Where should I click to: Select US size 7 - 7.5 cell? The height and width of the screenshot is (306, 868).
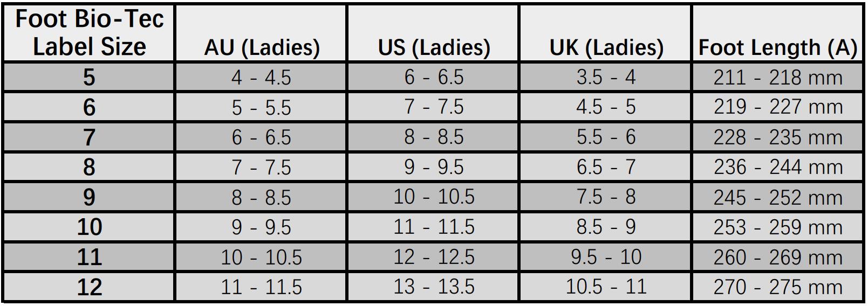(x=434, y=107)
